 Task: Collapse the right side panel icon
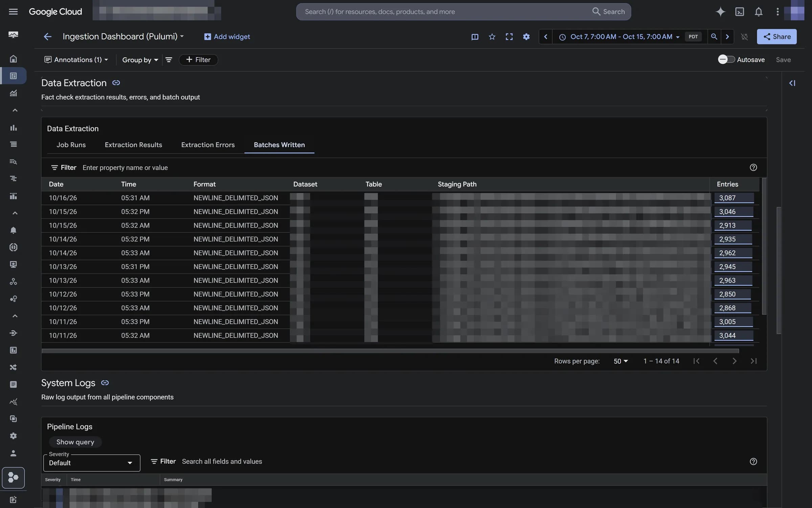click(x=792, y=83)
